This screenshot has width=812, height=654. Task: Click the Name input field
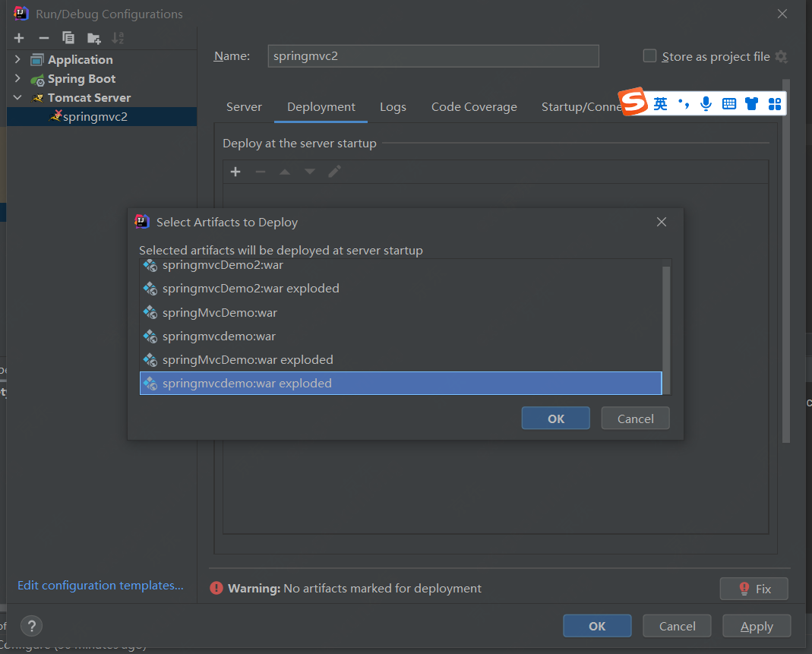pos(433,56)
